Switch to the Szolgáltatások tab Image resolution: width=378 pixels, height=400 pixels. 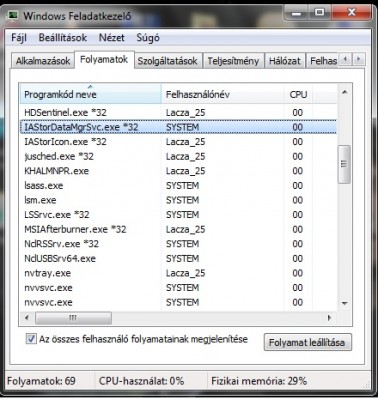[168, 61]
